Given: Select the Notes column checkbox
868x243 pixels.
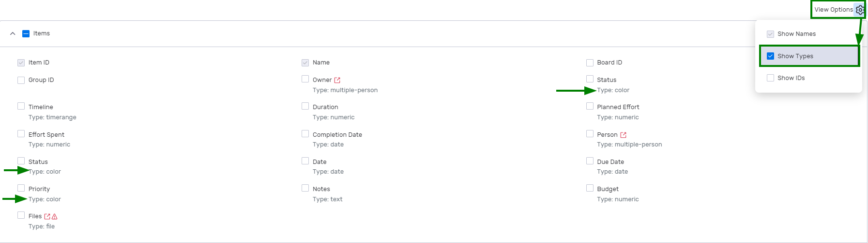Looking at the screenshot, I should pyautogui.click(x=305, y=188).
